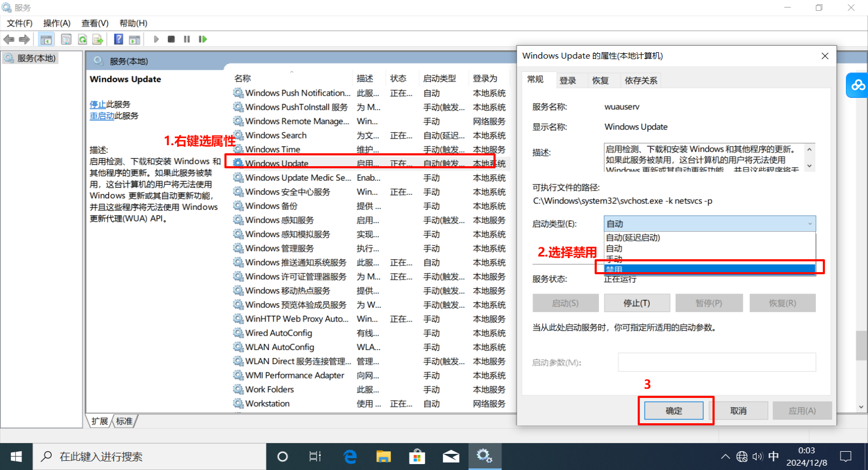This screenshot has width=868, height=470.
Task: Click taskbar search box
Action: tap(150, 457)
